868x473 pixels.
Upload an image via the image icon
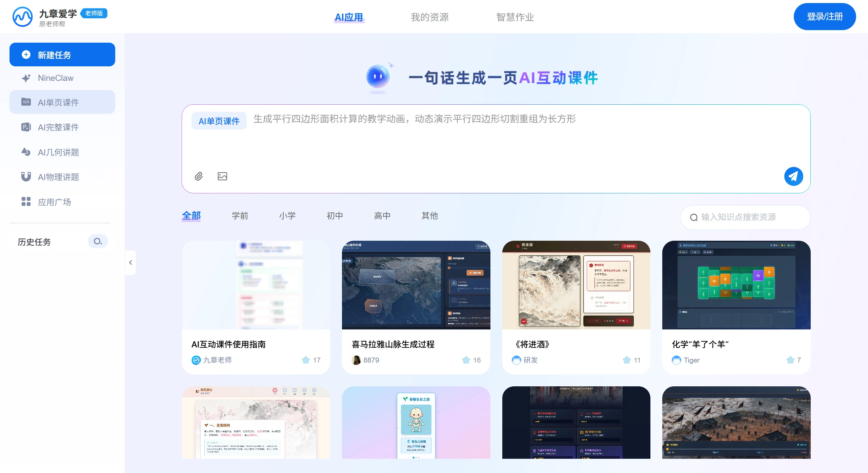(x=222, y=176)
